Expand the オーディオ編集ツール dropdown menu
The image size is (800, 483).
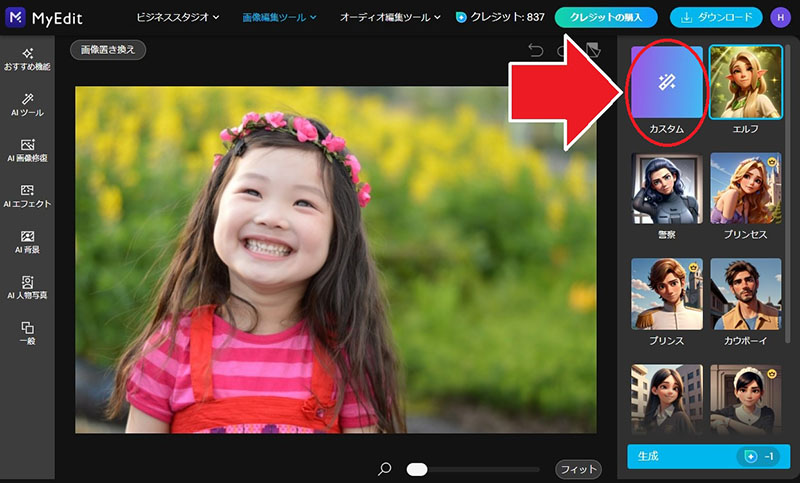[x=390, y=17]
